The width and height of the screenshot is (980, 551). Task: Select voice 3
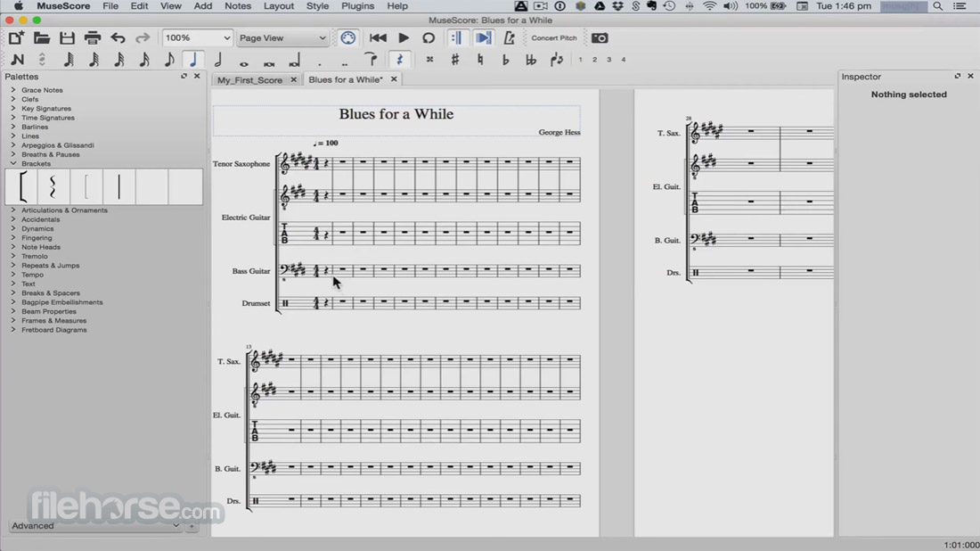tap(608, 60)
